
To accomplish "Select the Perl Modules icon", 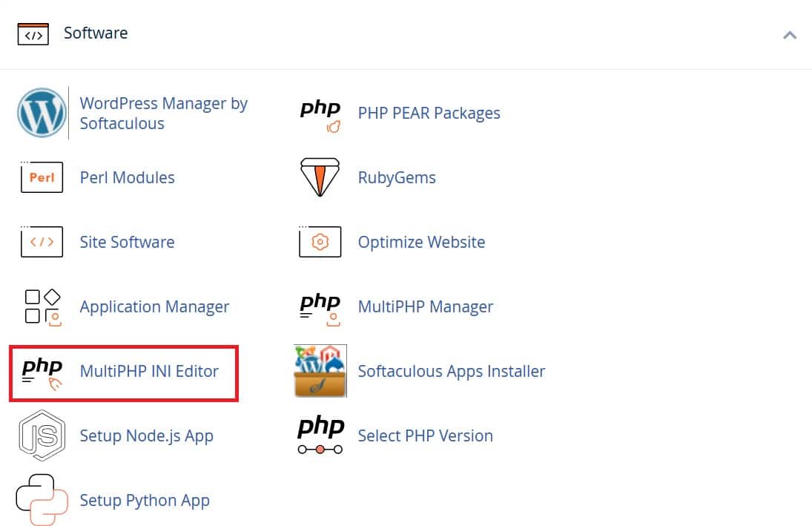I will point(42,177).
